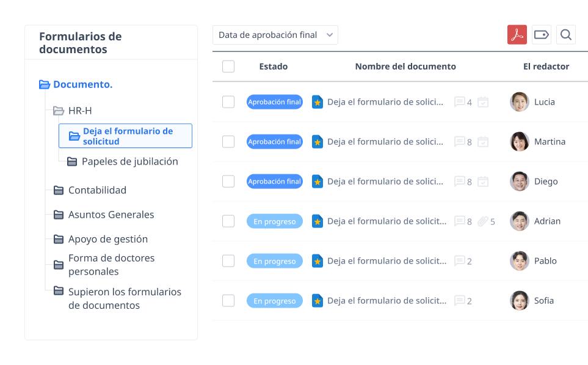Click comment icon in Pablo's row
The width and height of the screenshot is (588, 365).
[x=459, y=261]
